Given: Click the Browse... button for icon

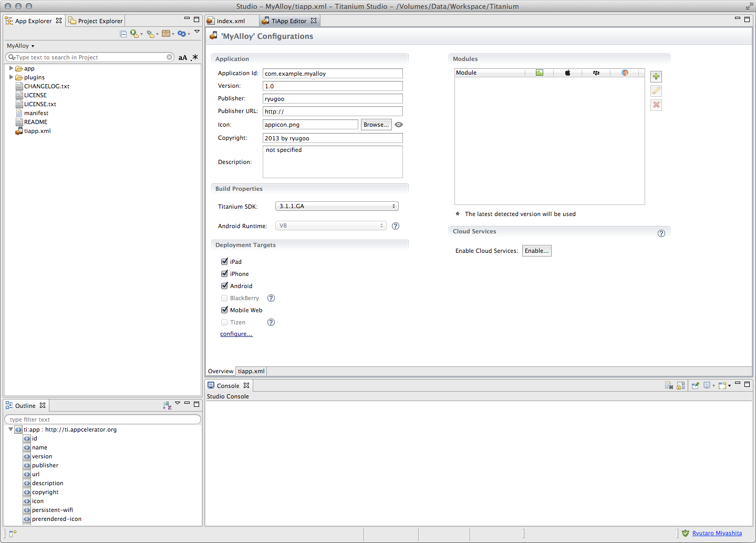Looking at the screenshot, I should tap(376, 125).
